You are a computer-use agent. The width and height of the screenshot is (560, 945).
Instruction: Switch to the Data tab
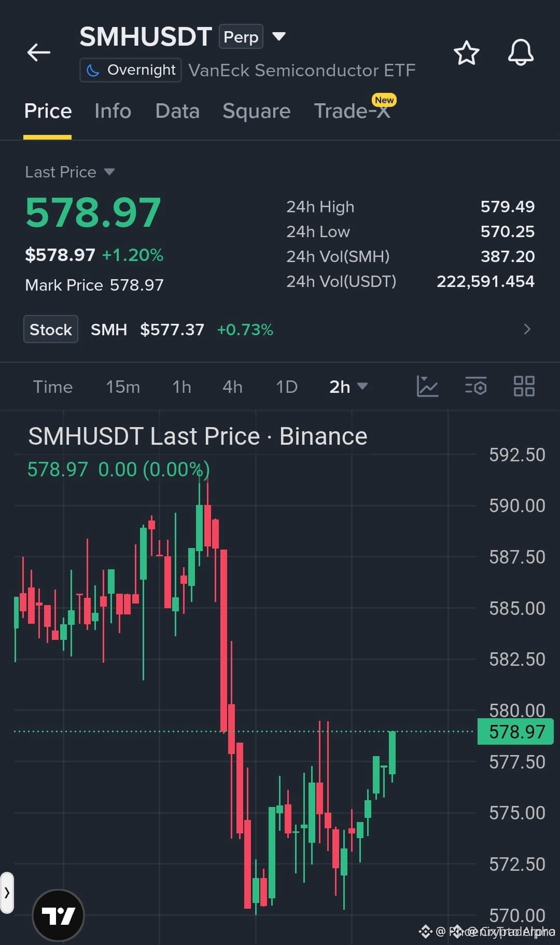click(177, 111)
